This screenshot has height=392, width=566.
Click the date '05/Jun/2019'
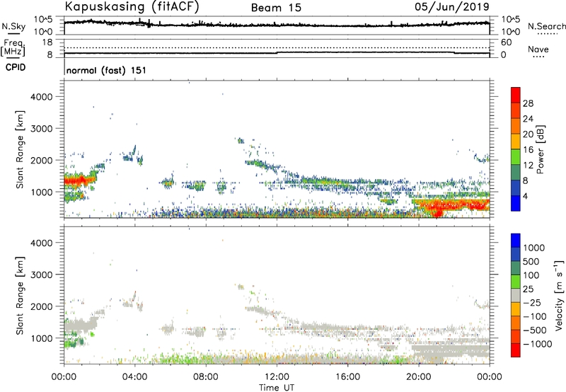452,6
